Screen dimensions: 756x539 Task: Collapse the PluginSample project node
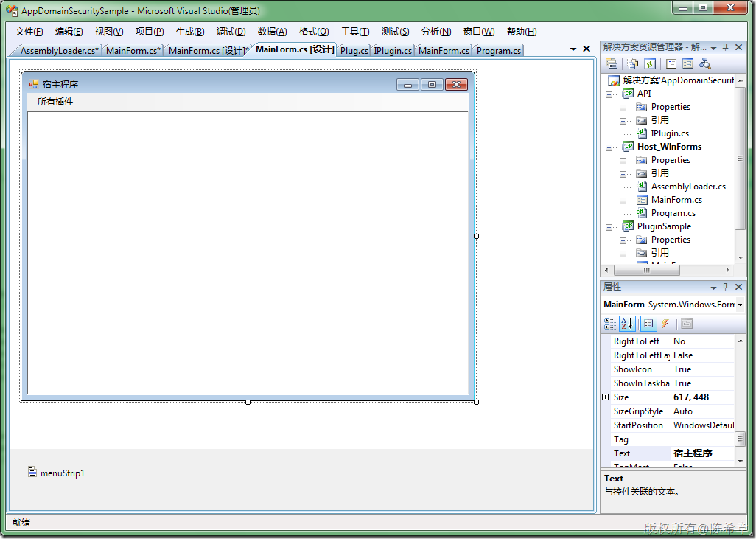pos(609,227)
